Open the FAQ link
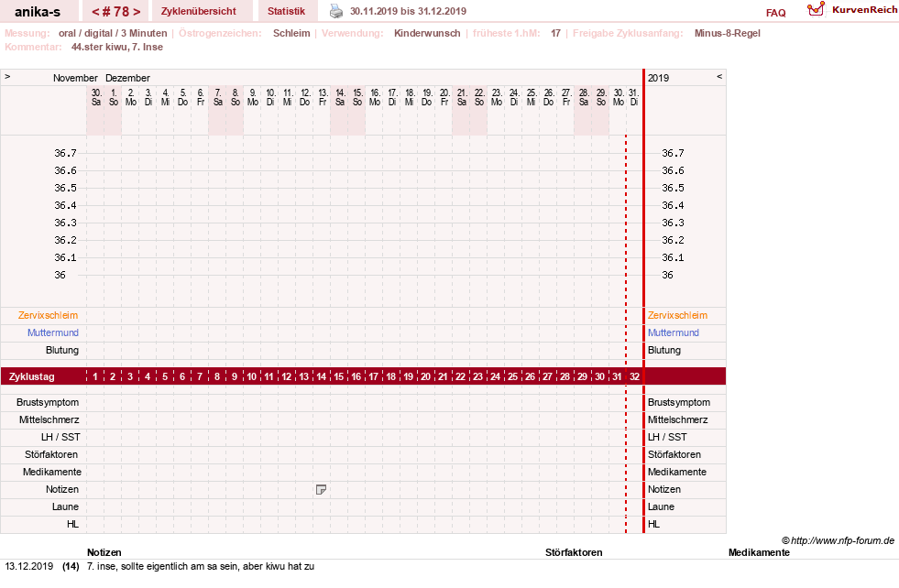The height and width of the screenshot is (588, 899). tap(775, 13)
